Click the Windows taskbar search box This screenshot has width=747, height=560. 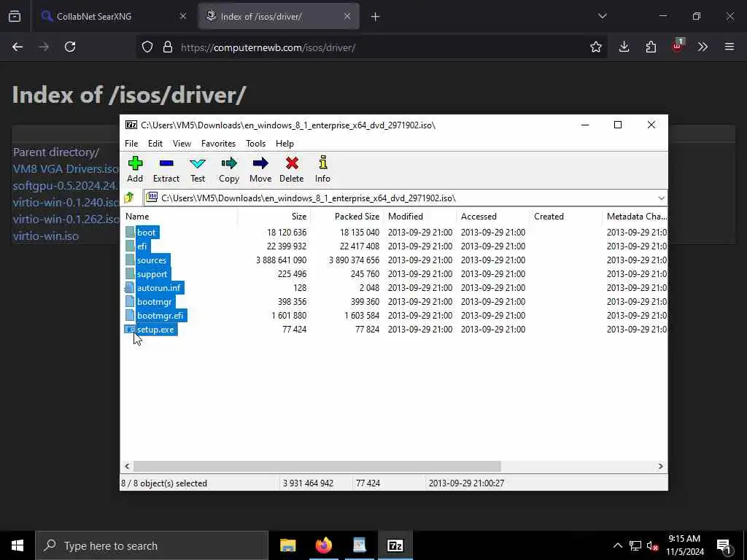click(x=152, y=545)
